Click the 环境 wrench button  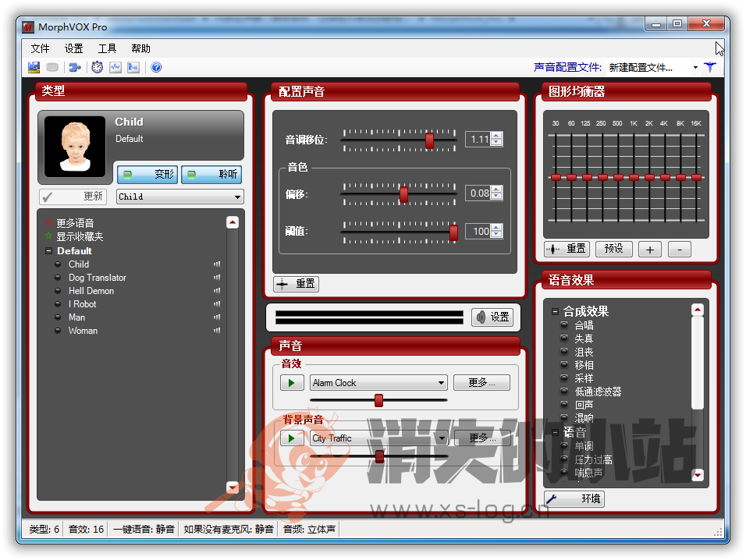click(x=574, y=498)
